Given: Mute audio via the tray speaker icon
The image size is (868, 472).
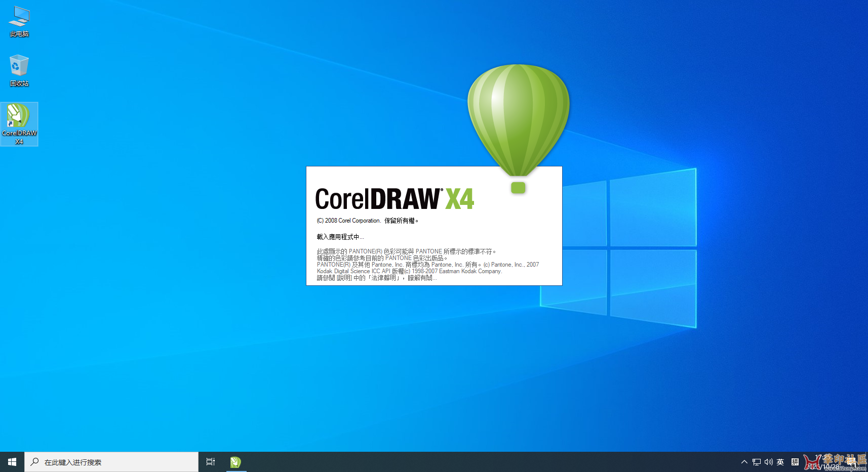Looking at the screenshot, I should coord(768,462).
